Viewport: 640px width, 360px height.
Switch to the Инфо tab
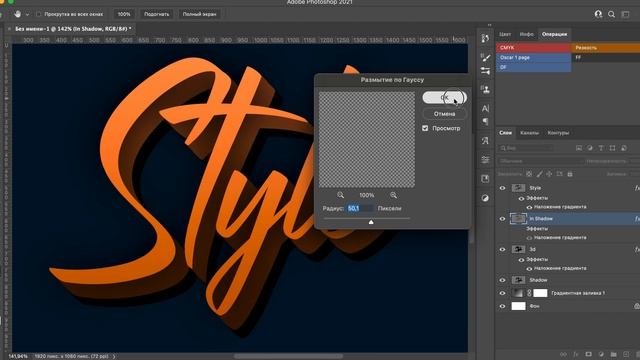point(527,34)
